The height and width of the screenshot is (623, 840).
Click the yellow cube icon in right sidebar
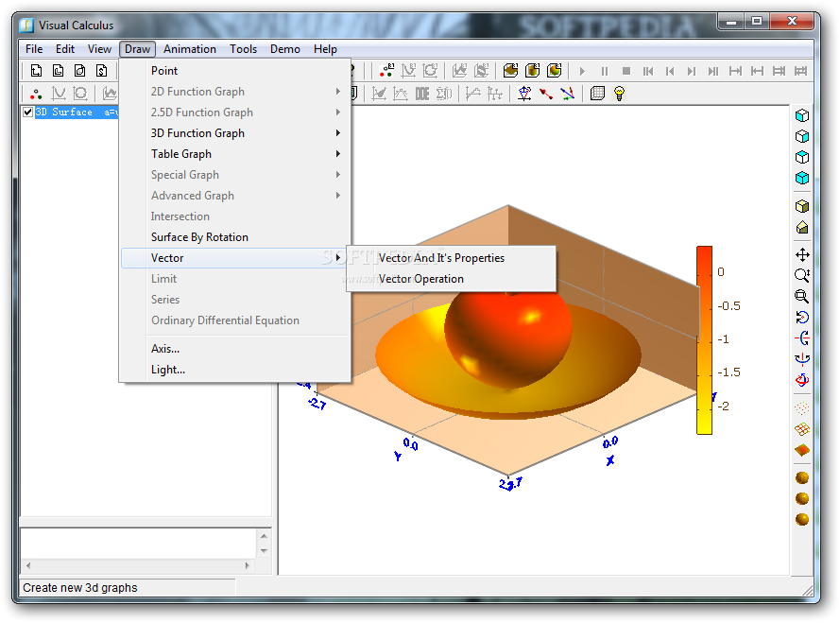802,206
